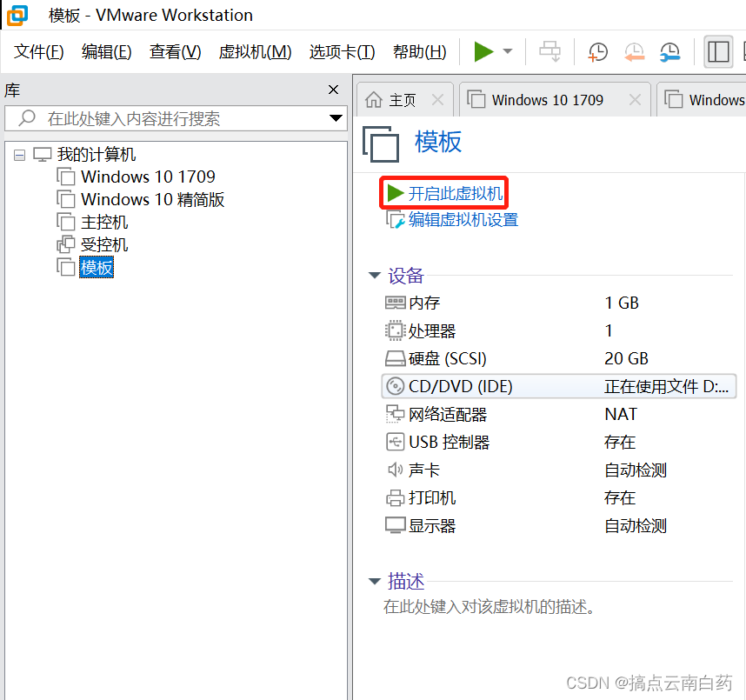Click the USB 控制器 device row

(559, 442)
